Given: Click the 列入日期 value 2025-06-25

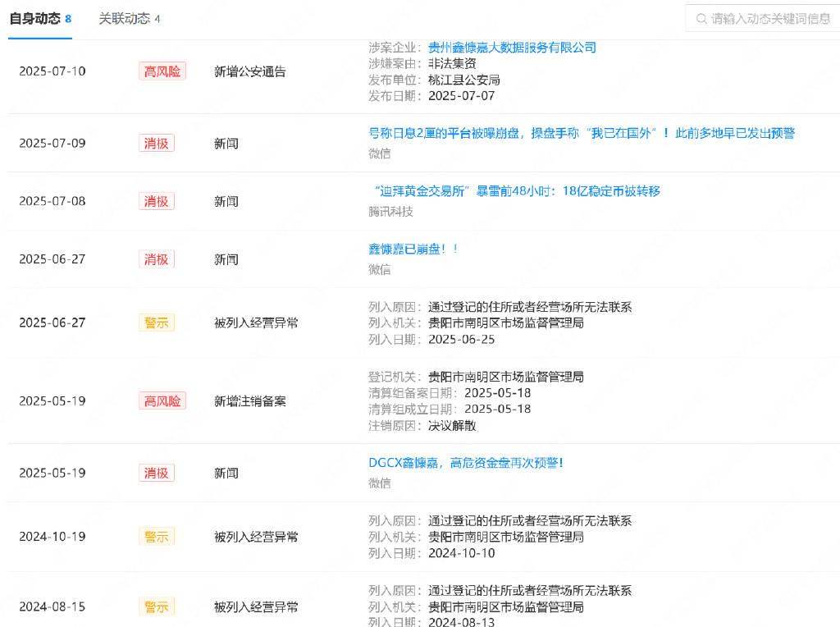Looking at the screenshot, I should 461,339.
